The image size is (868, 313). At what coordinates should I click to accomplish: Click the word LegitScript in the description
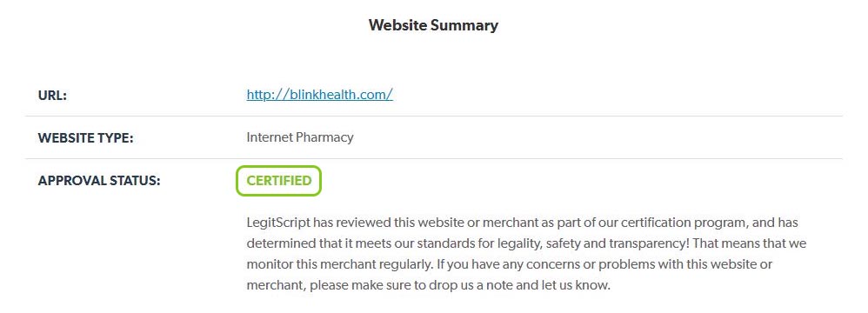tap(278, 223)
